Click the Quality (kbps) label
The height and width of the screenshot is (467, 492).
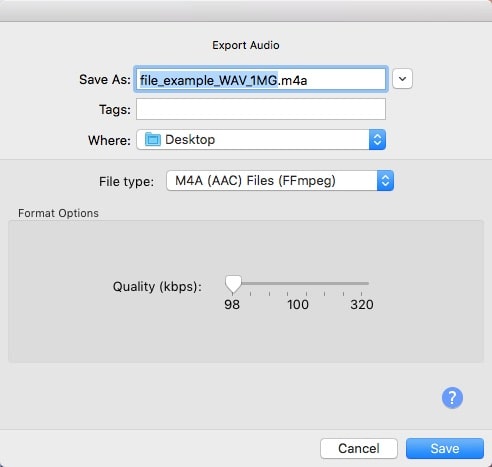pyautogui.click(x=157, y=287)
